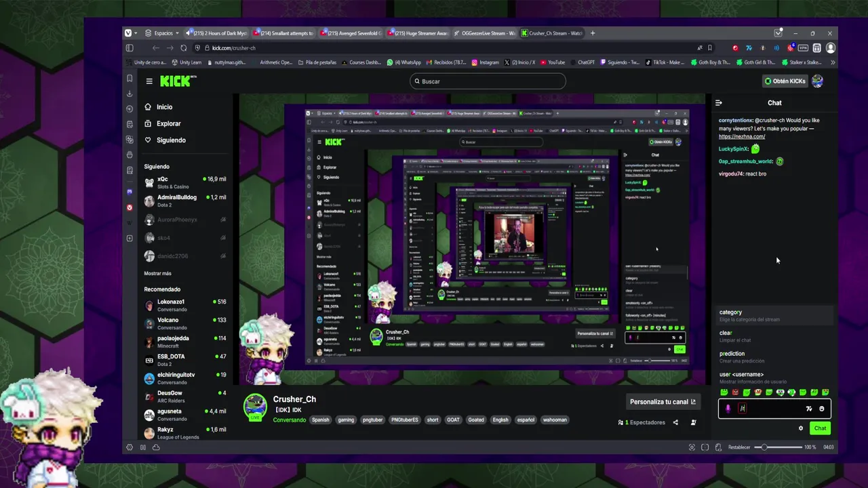Image resolution: width=868 pixels, height=488 pixels.
Task: Go to Inicio in Kick sidebar
Action: 159,107
